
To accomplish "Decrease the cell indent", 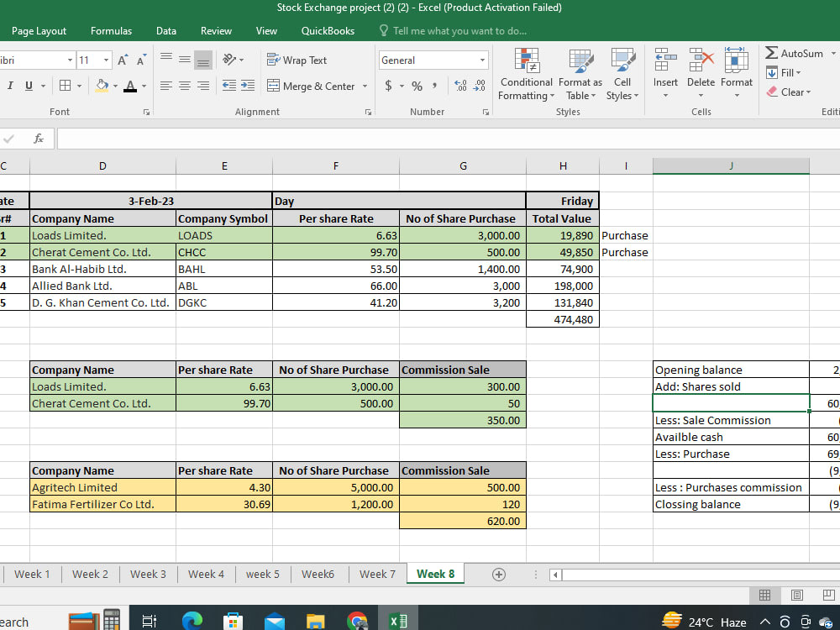I will pos(229,86).
